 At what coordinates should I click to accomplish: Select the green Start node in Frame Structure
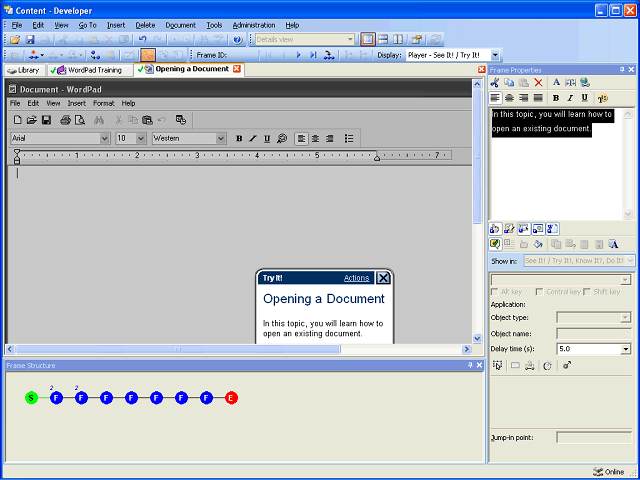(31, 398)
